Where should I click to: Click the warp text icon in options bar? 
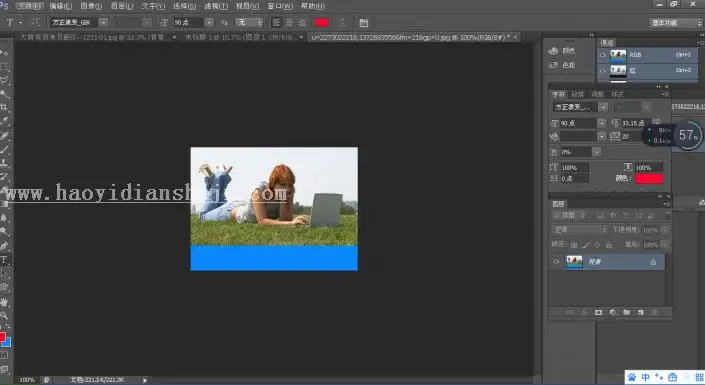pos(342,22)
